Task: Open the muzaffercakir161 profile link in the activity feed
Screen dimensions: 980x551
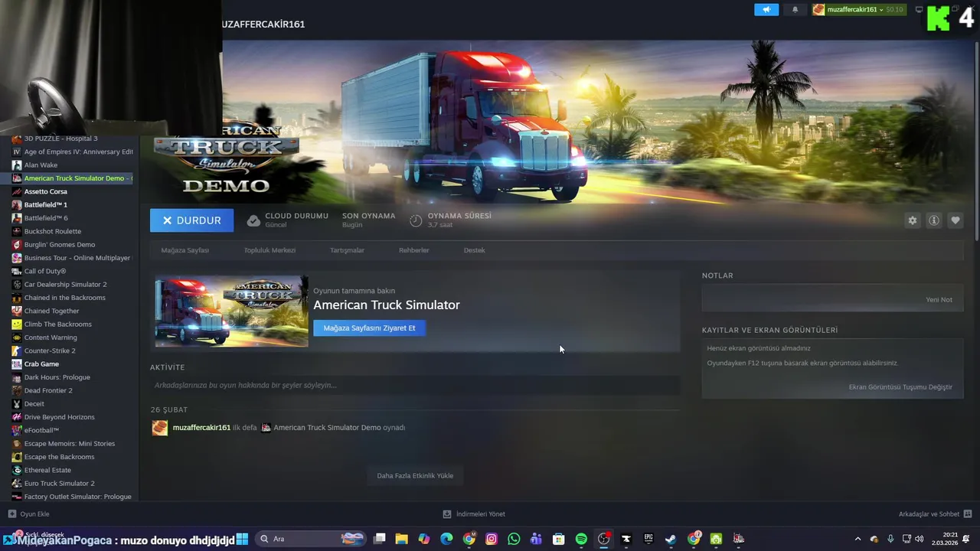Action: tap(201, 428)
